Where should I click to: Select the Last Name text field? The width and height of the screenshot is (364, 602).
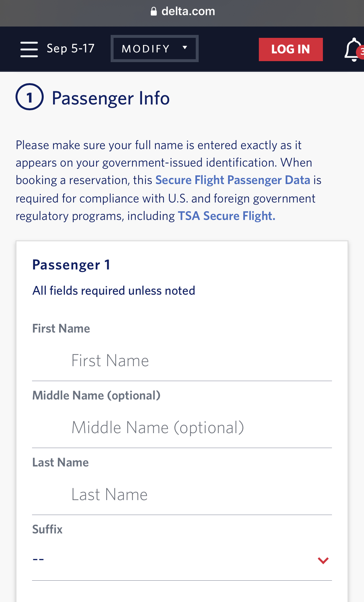(x=182, y=495)
